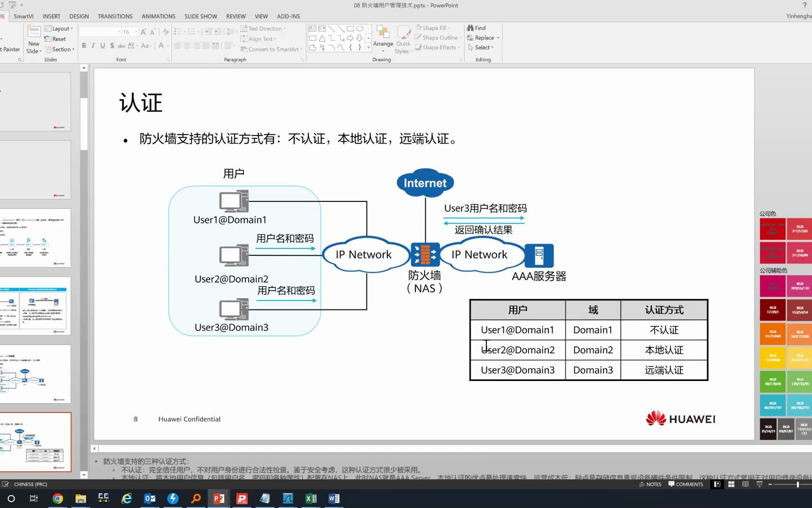The height and width of the screenshot is (508, 812).
Task: Select the Rectangle shape in the shapes gallery
Action: point(351,28)
